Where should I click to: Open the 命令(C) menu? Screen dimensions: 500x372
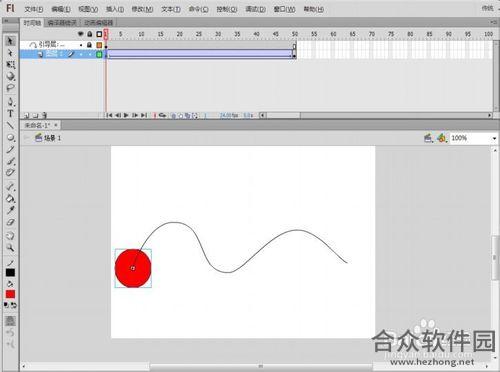click(x=199, y=9)
